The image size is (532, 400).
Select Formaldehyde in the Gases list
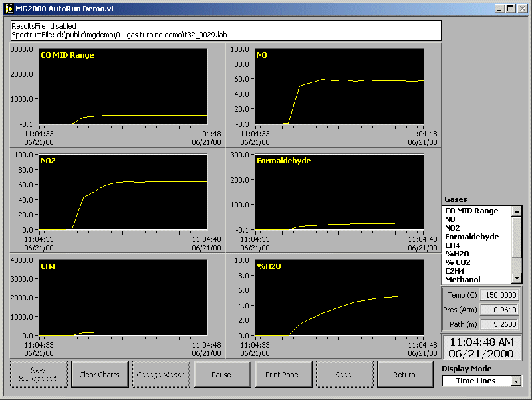(472, 237)
